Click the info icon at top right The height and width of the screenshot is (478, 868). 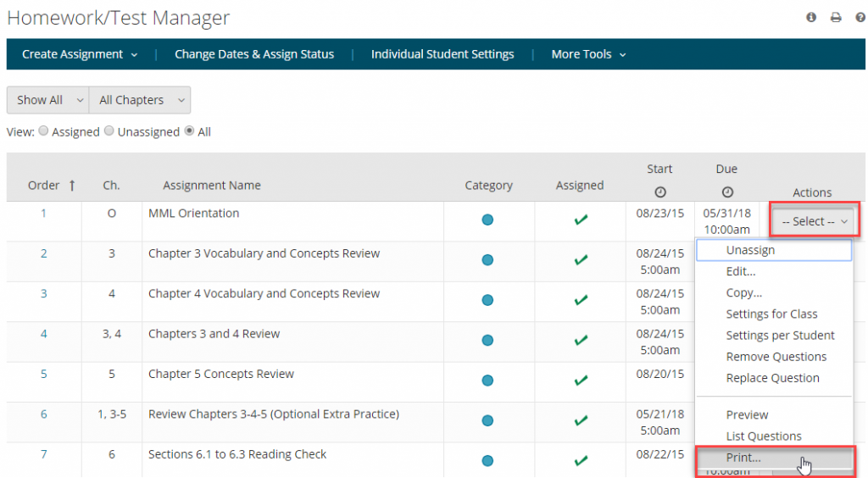(x=811, y=17)
